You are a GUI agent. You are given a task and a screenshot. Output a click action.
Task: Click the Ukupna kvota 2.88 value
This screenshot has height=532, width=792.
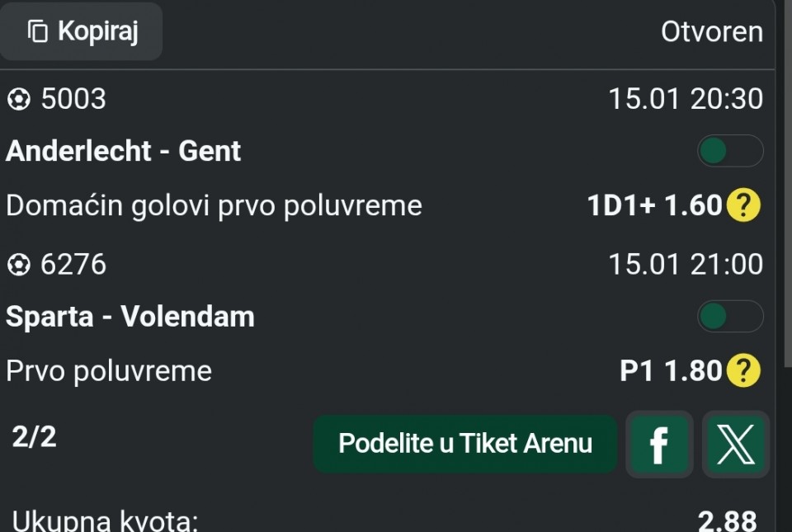click(727, 520)
